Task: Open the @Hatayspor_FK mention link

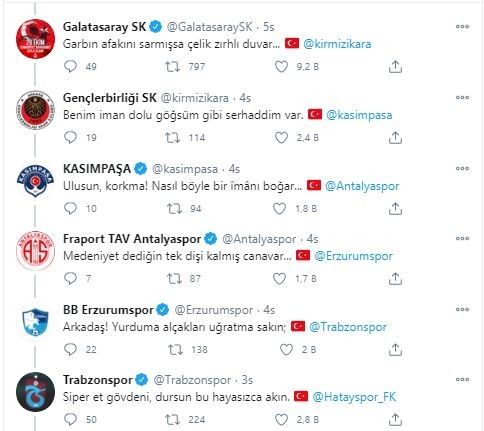Action: pyautogui.click(x=354, y=397)
